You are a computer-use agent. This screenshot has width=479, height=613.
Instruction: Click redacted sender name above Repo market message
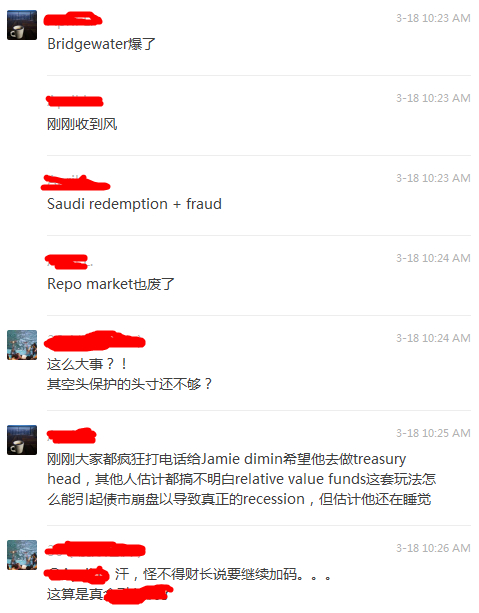click(x=67, y=262)
